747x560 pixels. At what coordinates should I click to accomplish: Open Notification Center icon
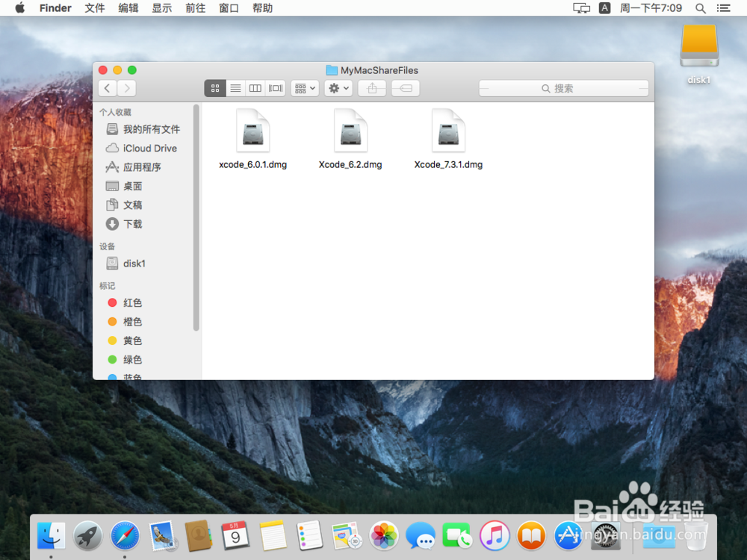coord(723,8)
